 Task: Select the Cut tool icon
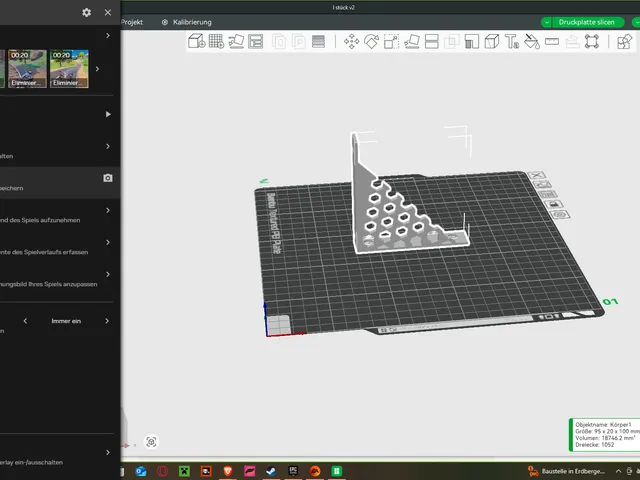(x=431, y=42)
